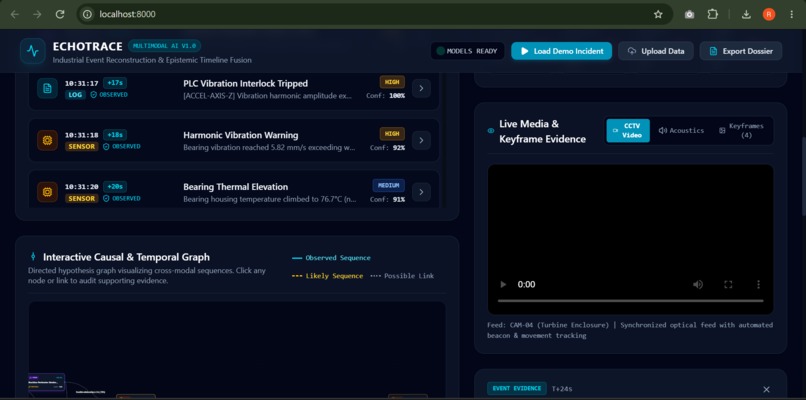Click the HIGH badge on Harmonic Vibration Warning
Viewport: 806px width, 400px height.
tap(392, 134)
